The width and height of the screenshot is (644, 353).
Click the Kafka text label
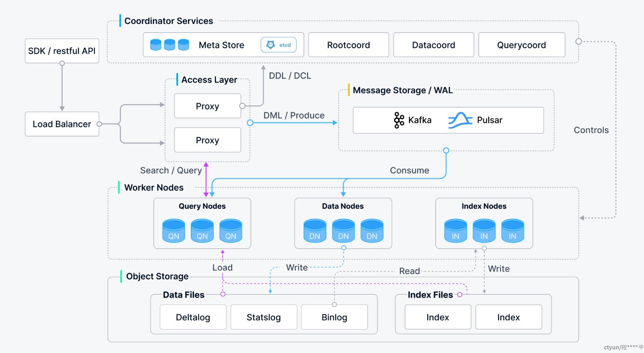420,120
